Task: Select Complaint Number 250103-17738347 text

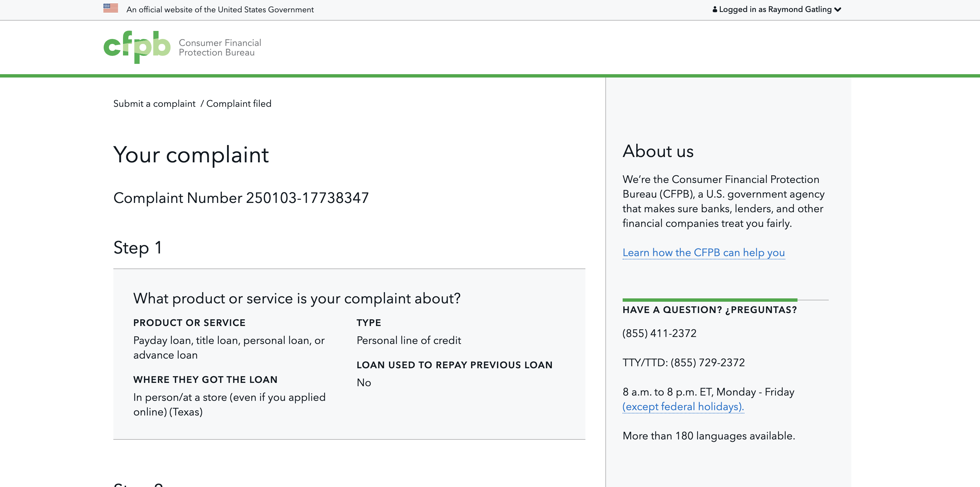Action: pyautogui.click(x=241, y=198)
